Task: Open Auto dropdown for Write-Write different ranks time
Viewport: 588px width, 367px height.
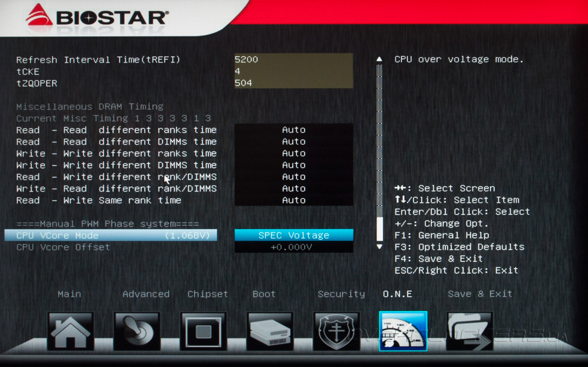Action: point(294,153)
